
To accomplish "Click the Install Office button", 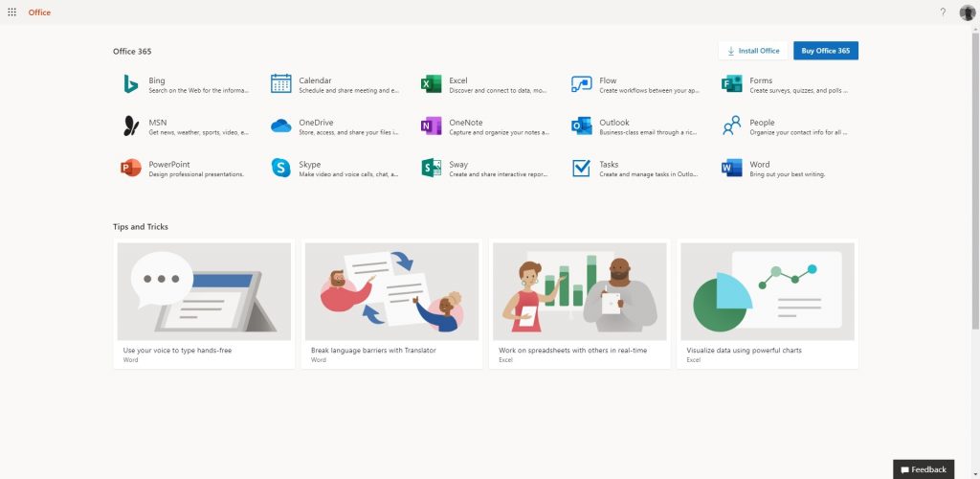I will pyautogui.click(x=753, y=51).
